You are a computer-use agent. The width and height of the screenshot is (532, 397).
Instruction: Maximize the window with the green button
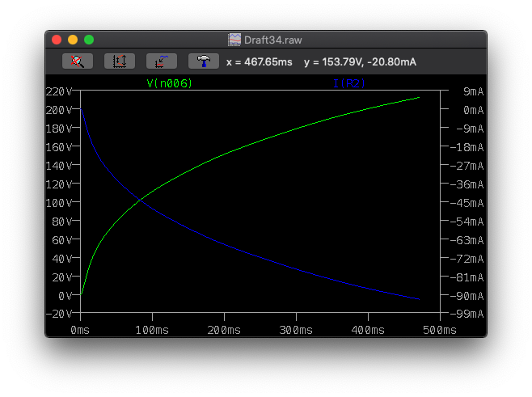pyautogui.click(x=89, y=40)
